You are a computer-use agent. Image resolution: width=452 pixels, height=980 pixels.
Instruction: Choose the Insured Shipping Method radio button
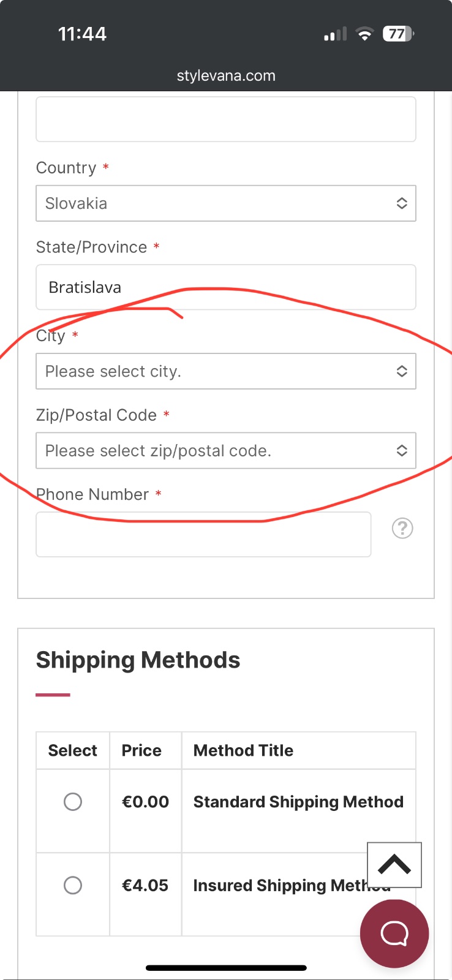pos(73,885)
